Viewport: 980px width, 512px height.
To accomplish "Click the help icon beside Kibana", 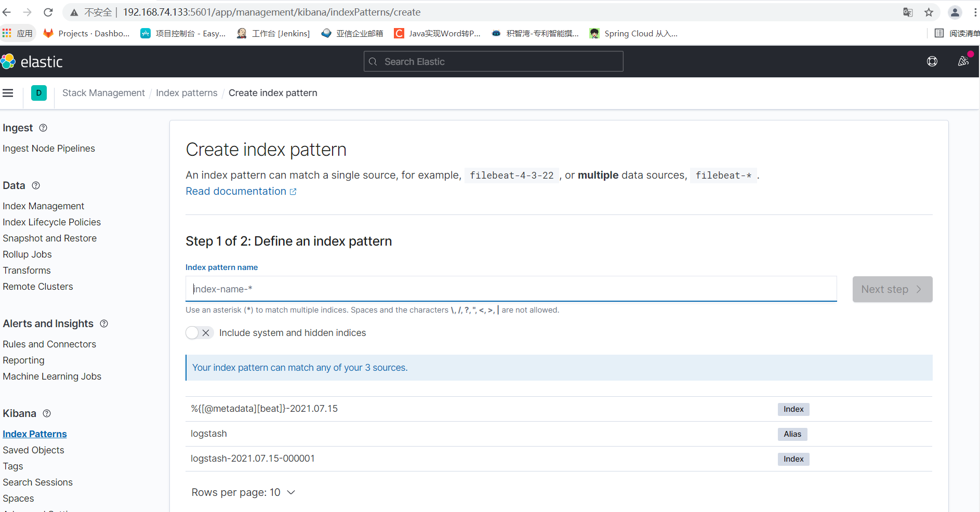I will click(47, 413).
